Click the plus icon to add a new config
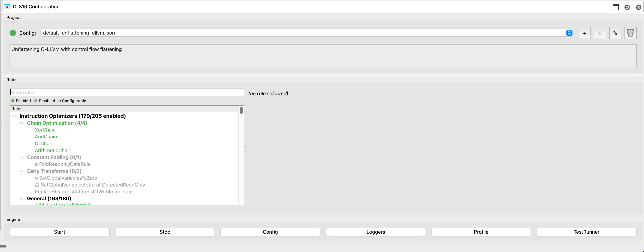 point(585,33)
